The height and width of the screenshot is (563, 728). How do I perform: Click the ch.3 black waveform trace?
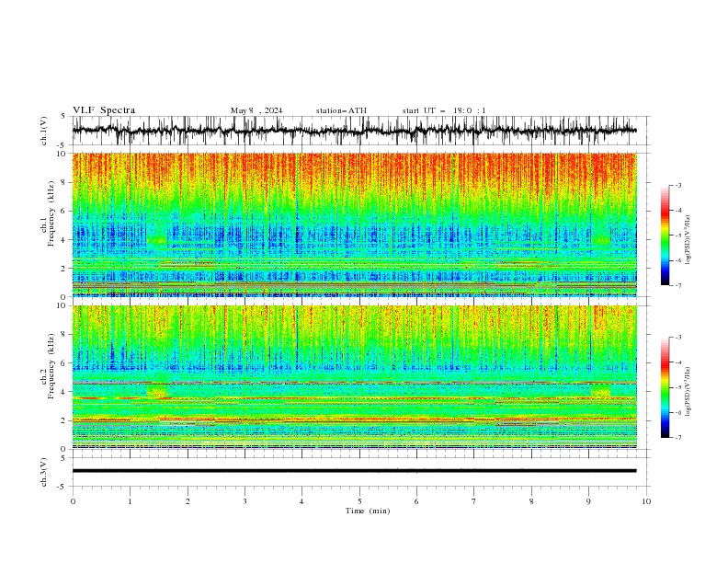pos(354,471)
